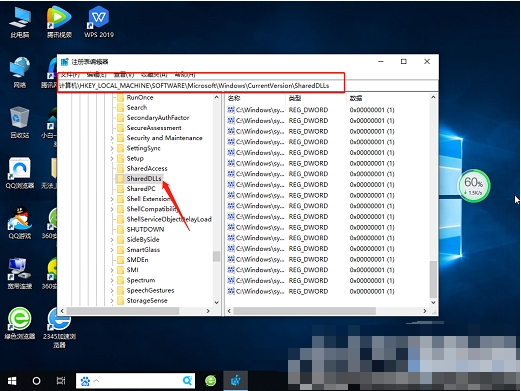
Task: Click the folder icon beside SHUTDOWN
Action: point(120,229)
